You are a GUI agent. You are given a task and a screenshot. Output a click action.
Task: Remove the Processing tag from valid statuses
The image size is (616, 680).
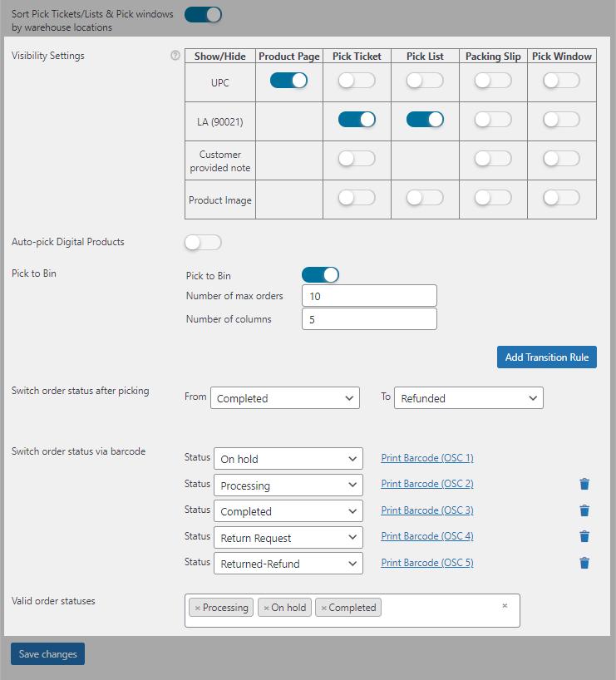pyautogui.click(x=197, y=609)
